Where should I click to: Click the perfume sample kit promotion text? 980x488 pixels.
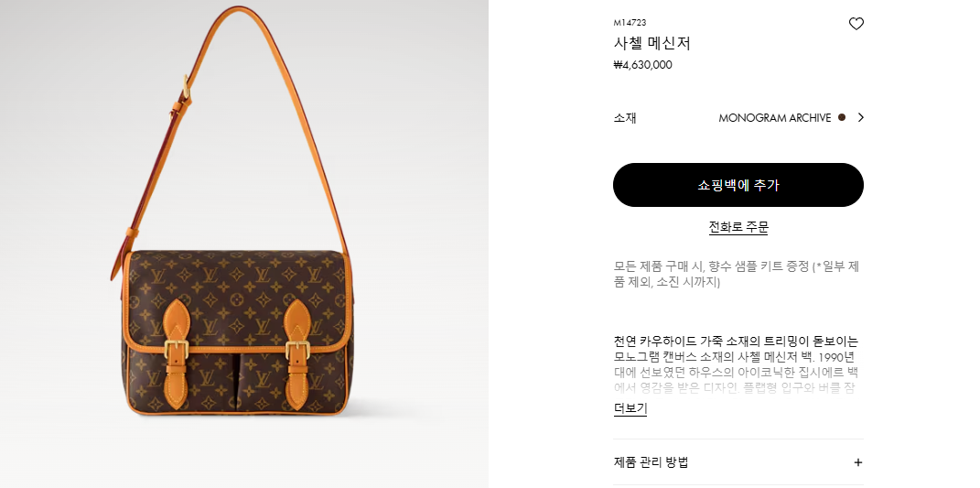[x=737, y=274]
